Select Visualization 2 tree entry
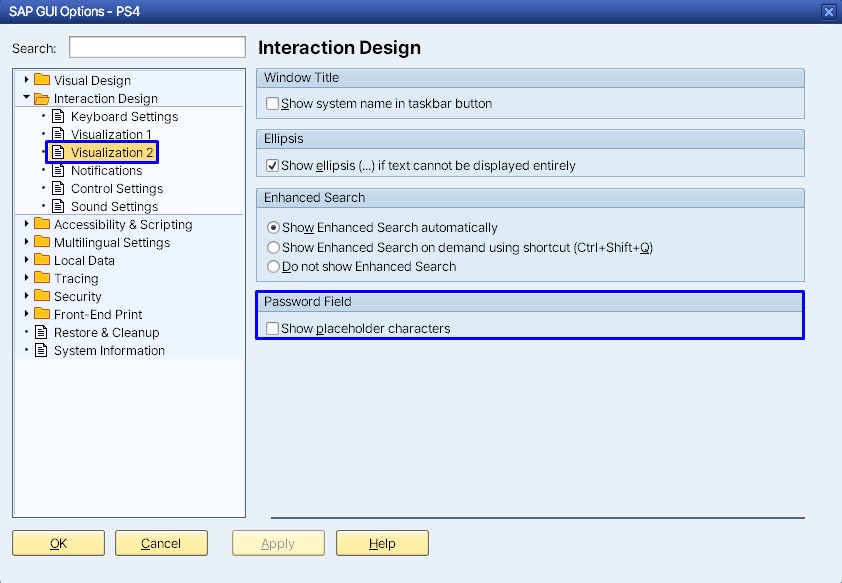842x583 pixels. pyautogui.click(x=112, y=152)
